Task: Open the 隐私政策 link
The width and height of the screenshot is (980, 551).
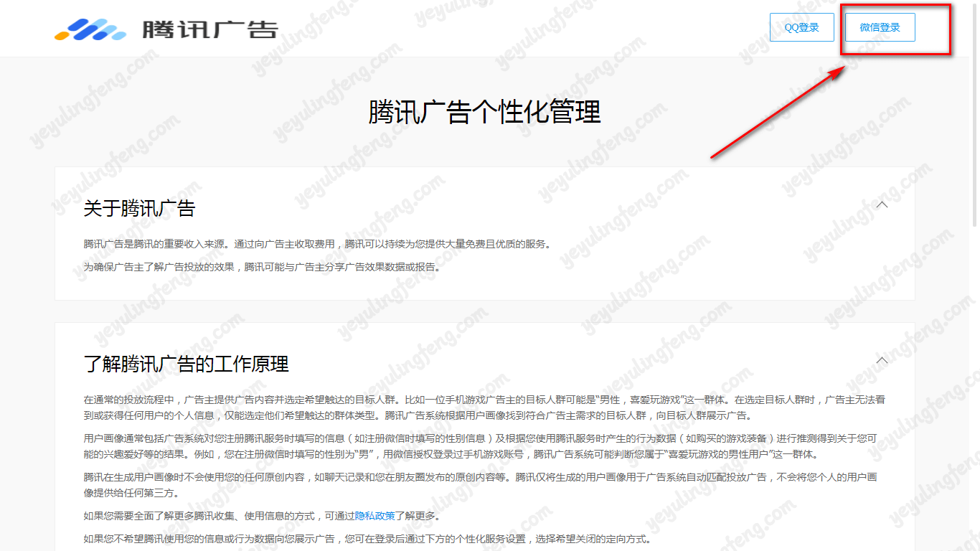Action: click(x=374, y=516)
